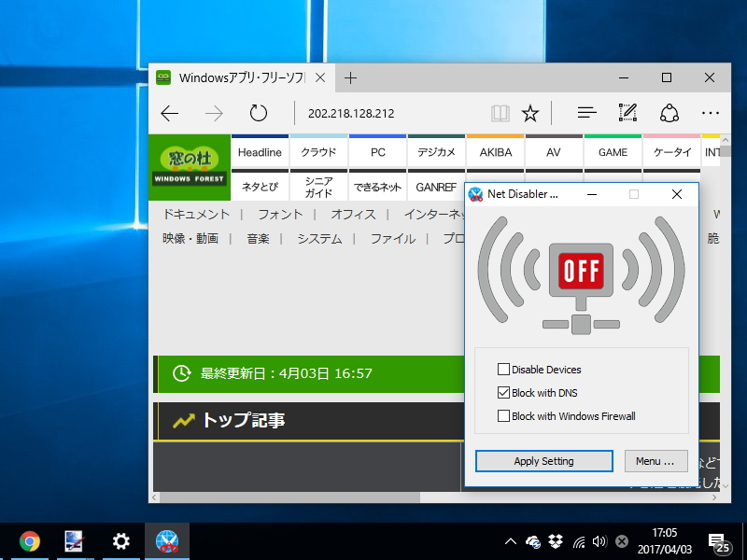Open the Reading view icon

500,112
